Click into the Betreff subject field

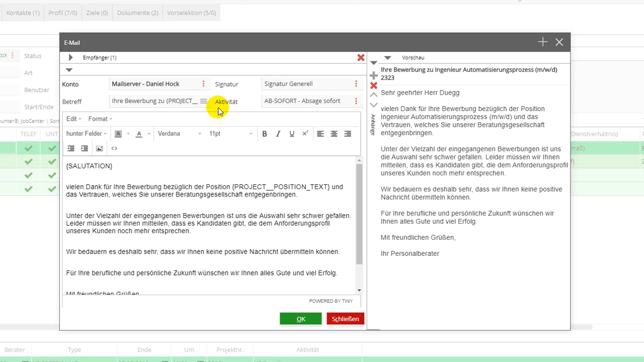154,101
